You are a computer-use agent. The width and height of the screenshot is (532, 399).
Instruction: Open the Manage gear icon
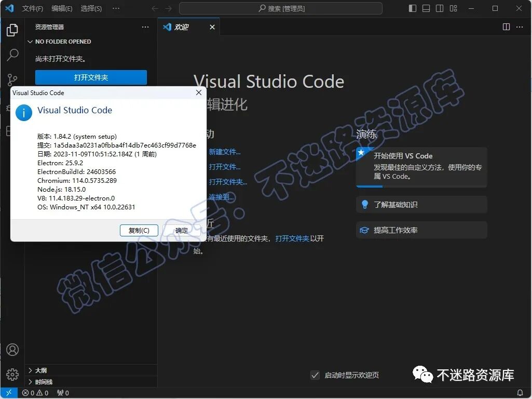tap(12, 374)
